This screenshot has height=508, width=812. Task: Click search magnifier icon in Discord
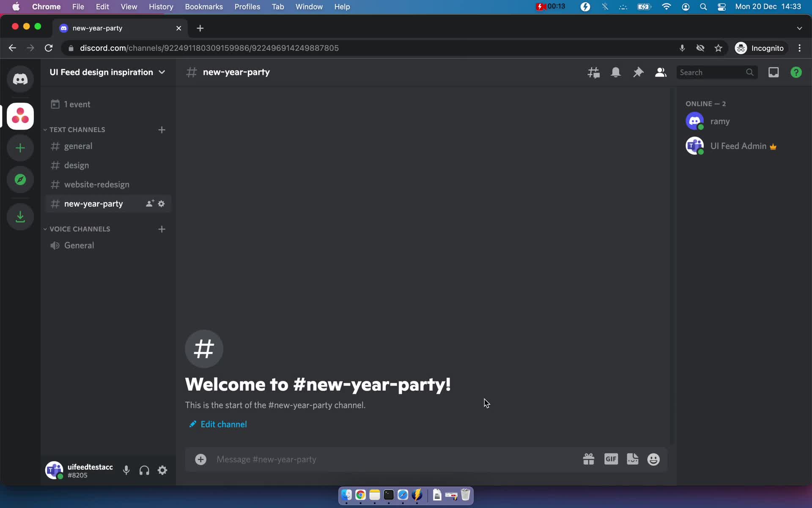coord(749,72)
